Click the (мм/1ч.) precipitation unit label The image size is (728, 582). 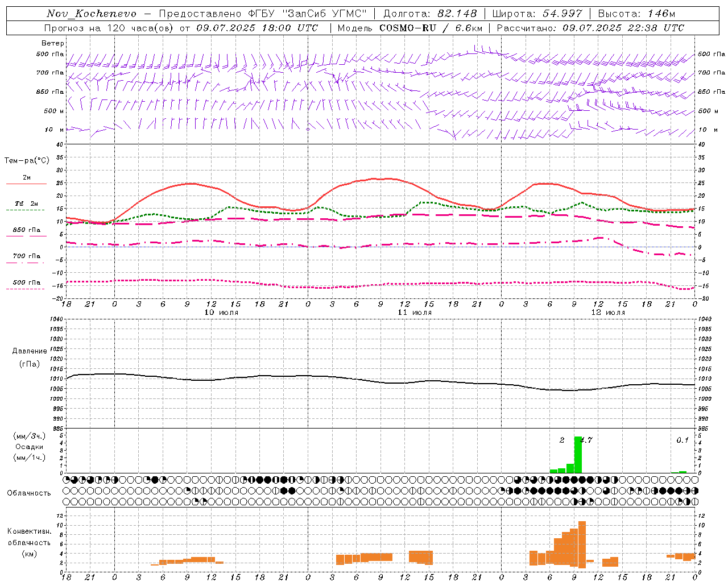pyautogui.click(x=30, y=458)
